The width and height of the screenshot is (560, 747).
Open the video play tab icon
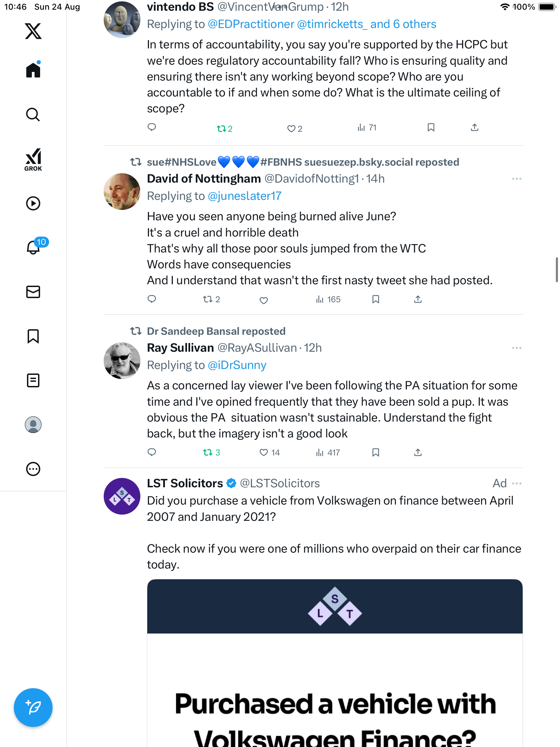click(33, 203)
